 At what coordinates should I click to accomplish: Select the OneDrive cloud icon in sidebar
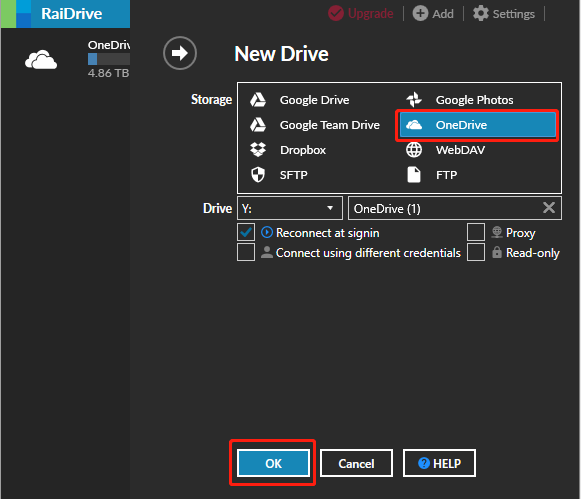click(x=41, y=60)
